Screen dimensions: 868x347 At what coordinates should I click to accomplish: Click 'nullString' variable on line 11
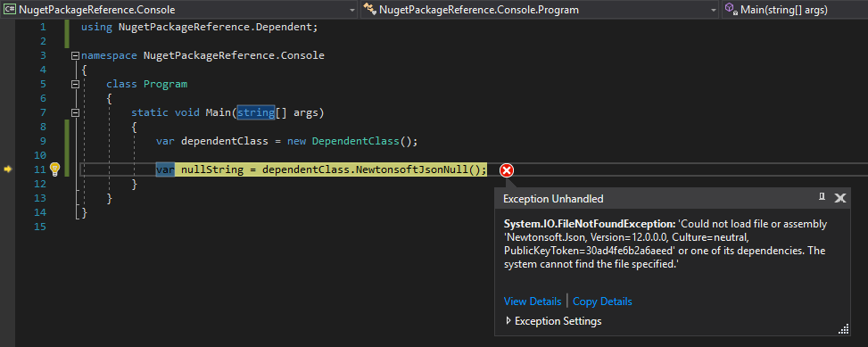coord(212,169)
